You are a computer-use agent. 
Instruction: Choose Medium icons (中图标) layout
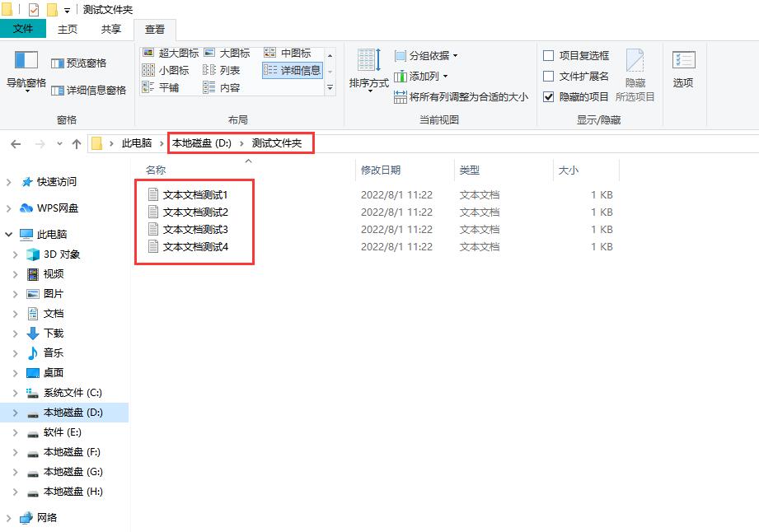pos(288,54)
